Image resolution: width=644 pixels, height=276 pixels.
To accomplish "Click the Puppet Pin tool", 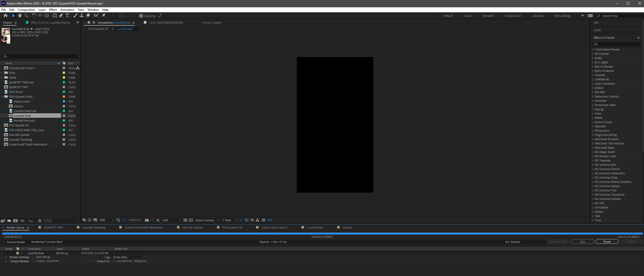I will point(104,16).
